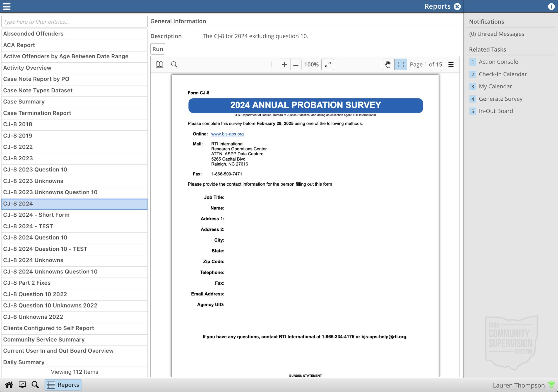Viewport: 558px width, 392px height.
Task: Open In-Out Board related task
Action: (496, 111)
